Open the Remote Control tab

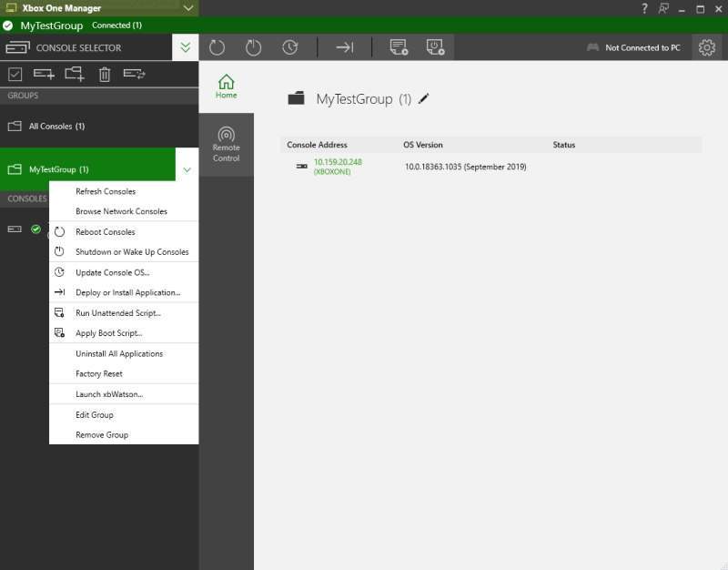click(x=226, y=145)
